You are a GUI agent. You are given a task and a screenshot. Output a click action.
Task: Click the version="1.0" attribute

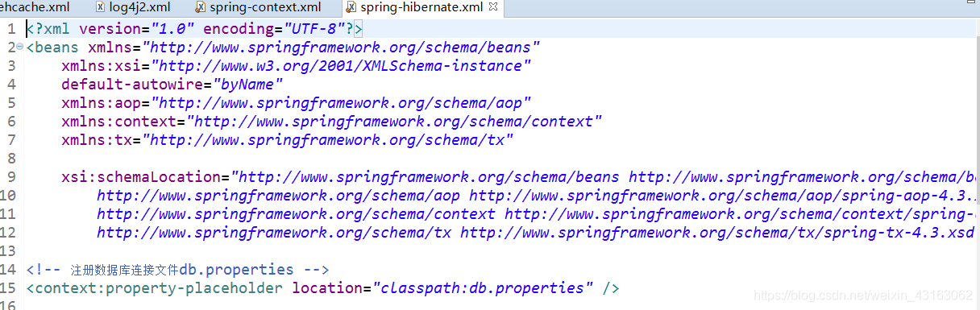[138, 28]
